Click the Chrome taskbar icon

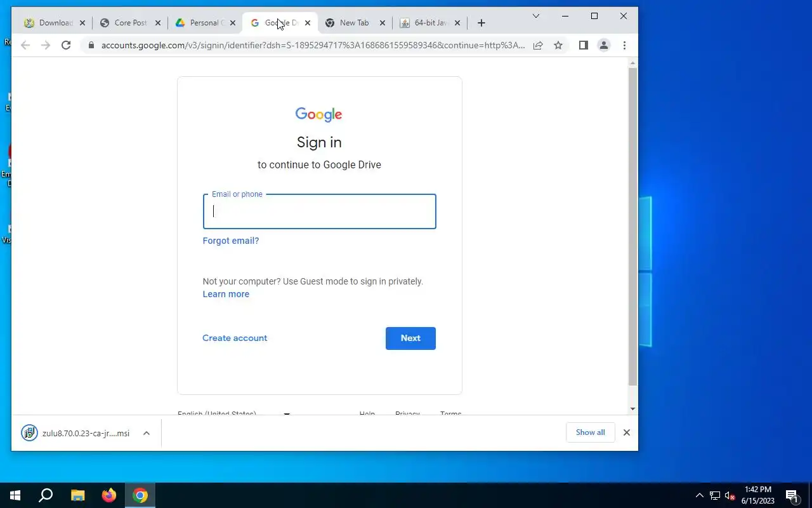coord(140,495)
